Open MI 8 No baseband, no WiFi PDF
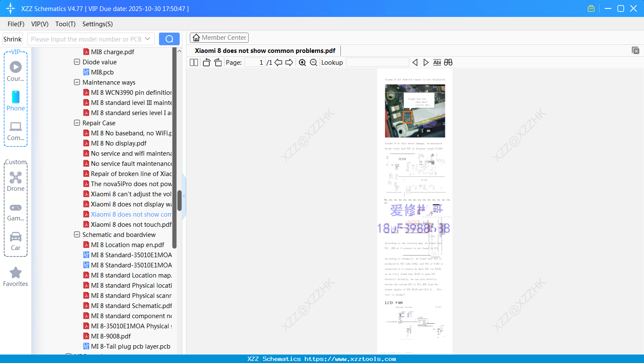The height and width of the screenshot is (363, 644). click(x=127, y=133)
